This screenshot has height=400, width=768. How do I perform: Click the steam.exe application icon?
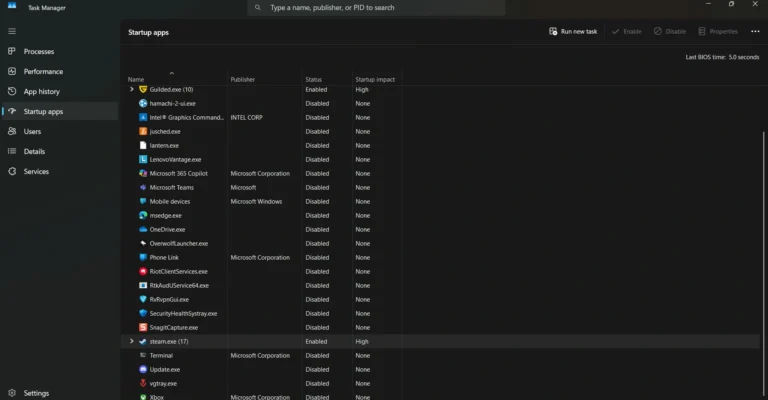click(143, 341)
